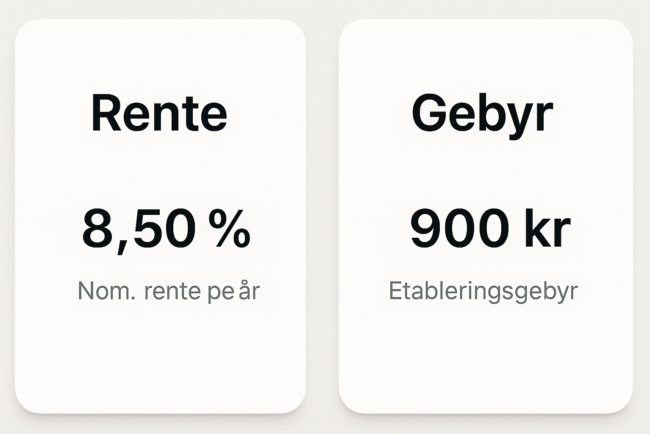Click the Etableringsgebyr caption
The width and height of the screenshot is (650, 434).
pos(483,292)
